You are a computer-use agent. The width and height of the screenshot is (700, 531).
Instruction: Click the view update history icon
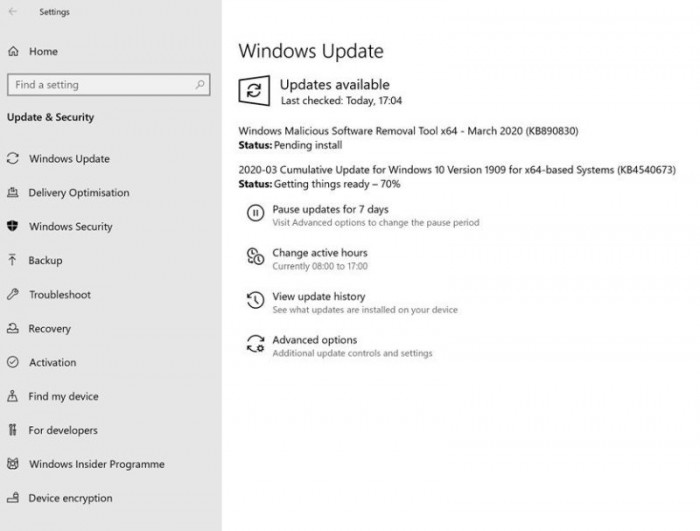pos(255,300)
